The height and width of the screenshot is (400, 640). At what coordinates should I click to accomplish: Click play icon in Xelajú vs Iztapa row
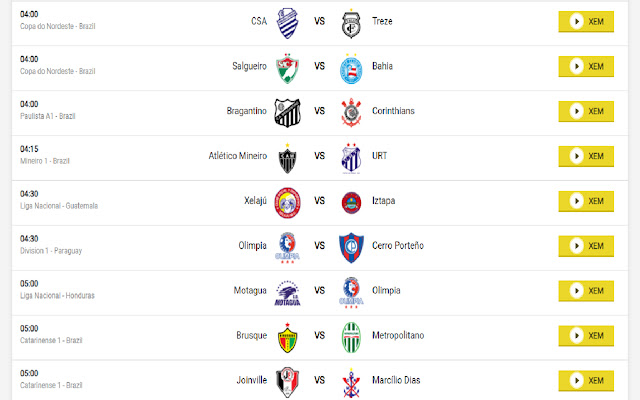tap(576, 201)
